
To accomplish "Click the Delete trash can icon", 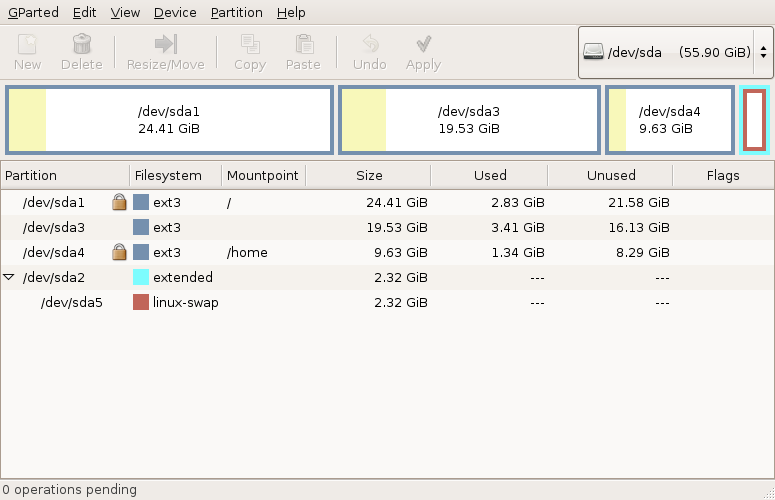I will point(82,44).
